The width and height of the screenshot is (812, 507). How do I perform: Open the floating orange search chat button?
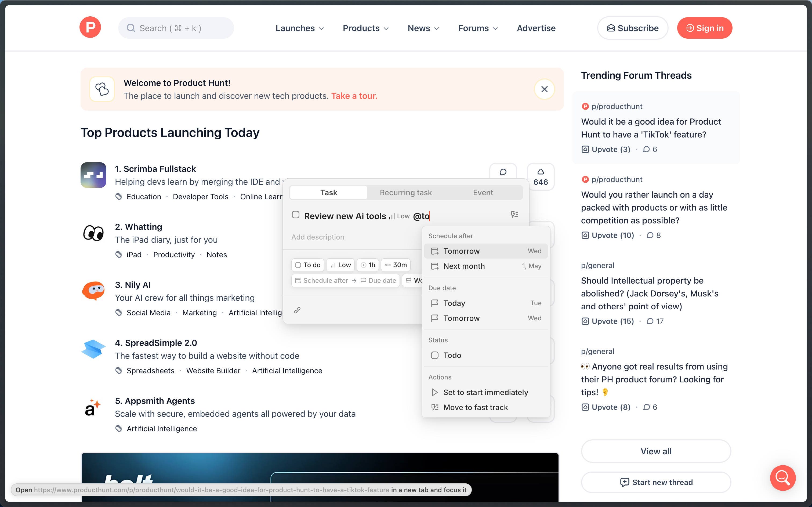(782, 477)
